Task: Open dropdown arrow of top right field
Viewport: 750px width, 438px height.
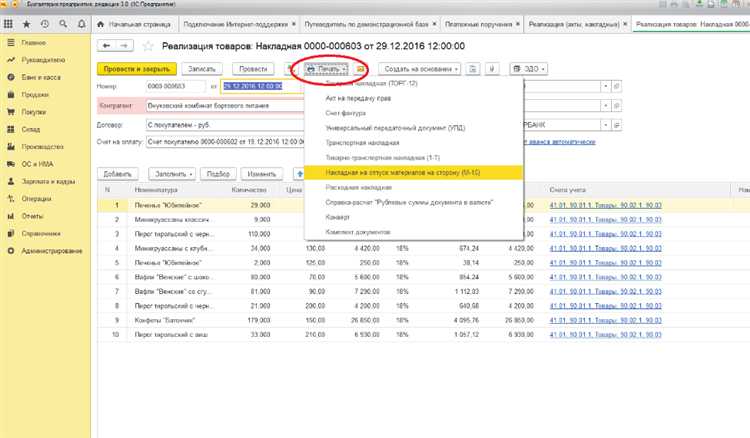Action: pyautogui.click(x=606, y=87)
